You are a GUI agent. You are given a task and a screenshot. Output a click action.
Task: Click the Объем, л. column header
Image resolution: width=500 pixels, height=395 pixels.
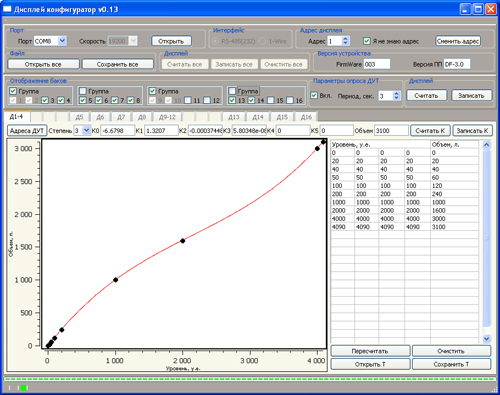454,145
